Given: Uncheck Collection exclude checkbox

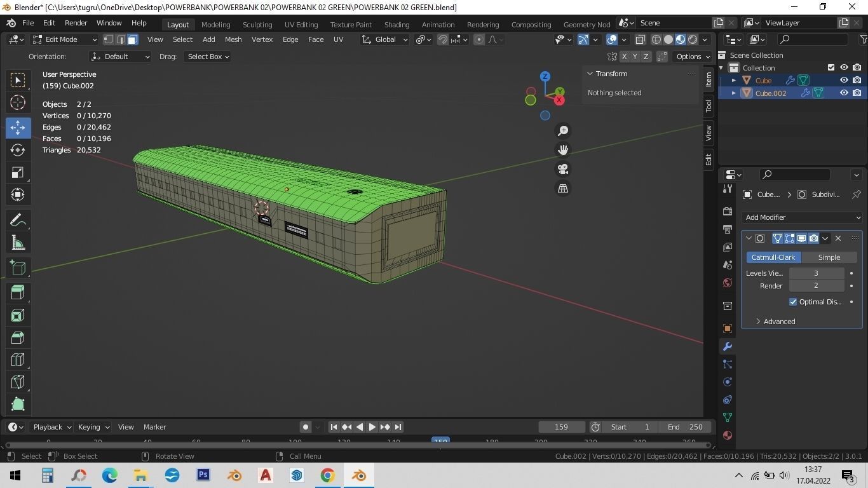Looking at the screenshot, I should pos(831,67).
